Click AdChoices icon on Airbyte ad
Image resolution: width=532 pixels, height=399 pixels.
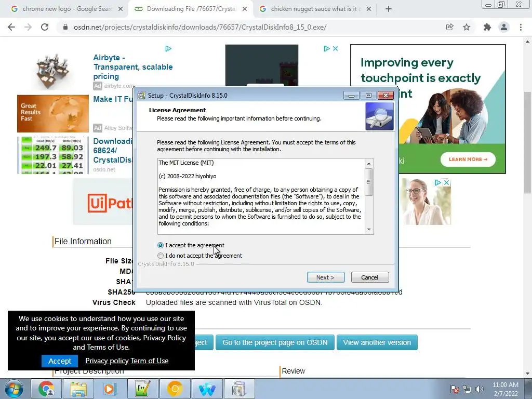point(168,48)
